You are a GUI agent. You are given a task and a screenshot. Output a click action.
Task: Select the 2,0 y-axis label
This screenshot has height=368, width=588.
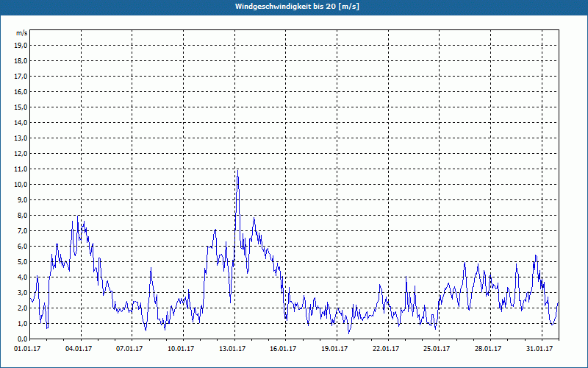pyautogui.click(x=22, y=308)
